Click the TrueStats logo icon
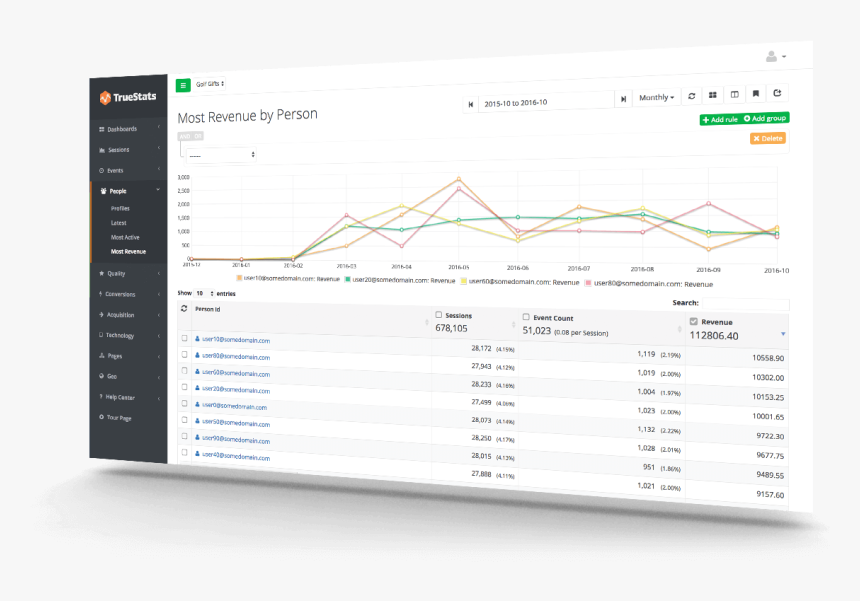Image resolution: width=860 pixels, height=601 pixels. 104,96
